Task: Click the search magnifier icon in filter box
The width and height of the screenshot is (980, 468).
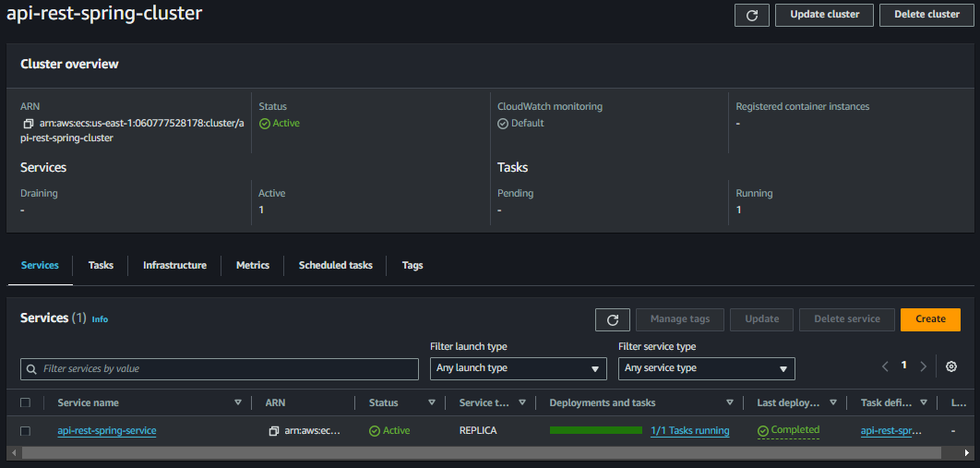Action: point(32,369)
